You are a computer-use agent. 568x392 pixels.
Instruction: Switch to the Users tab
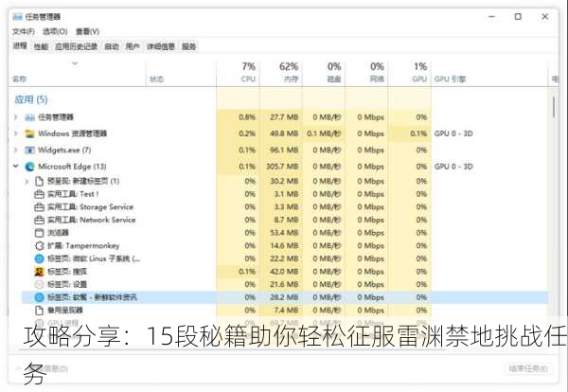(x=133, y=46)
